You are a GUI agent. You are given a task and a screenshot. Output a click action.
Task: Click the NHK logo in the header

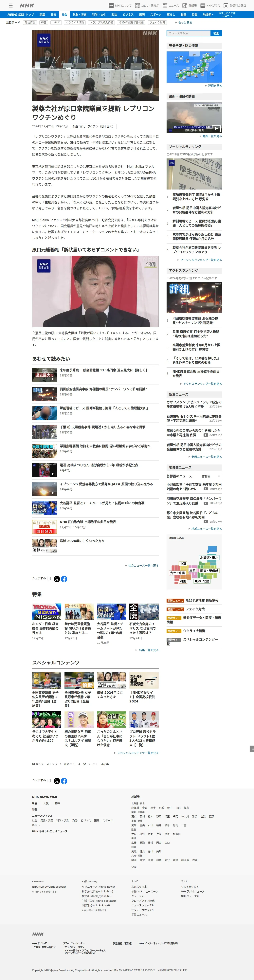pos(27,6)
